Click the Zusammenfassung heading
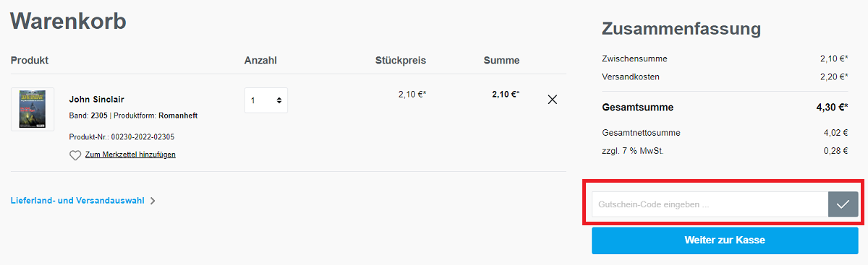 pyautogui.click(x=681, y=29)
